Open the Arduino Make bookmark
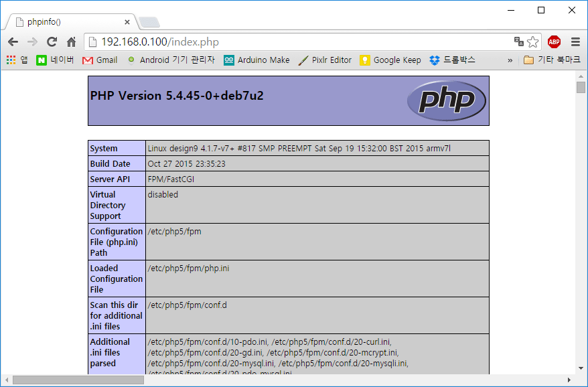 click(x=256, y=60)
